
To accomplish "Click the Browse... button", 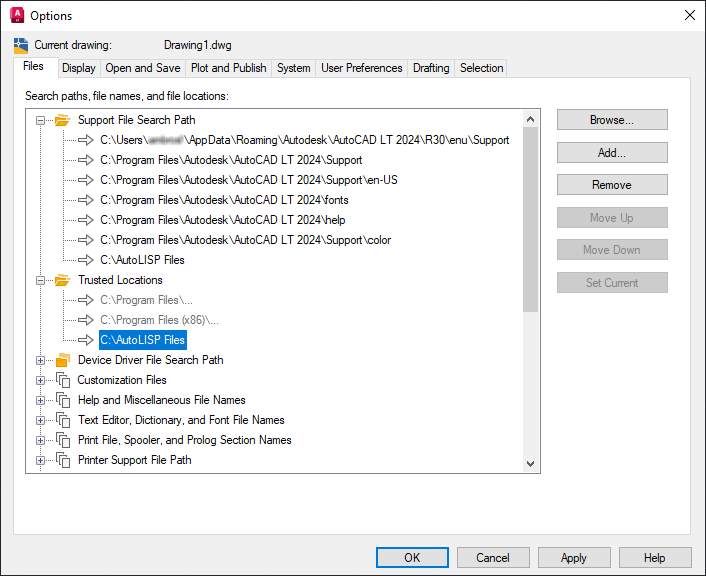I will click(612, 120).
